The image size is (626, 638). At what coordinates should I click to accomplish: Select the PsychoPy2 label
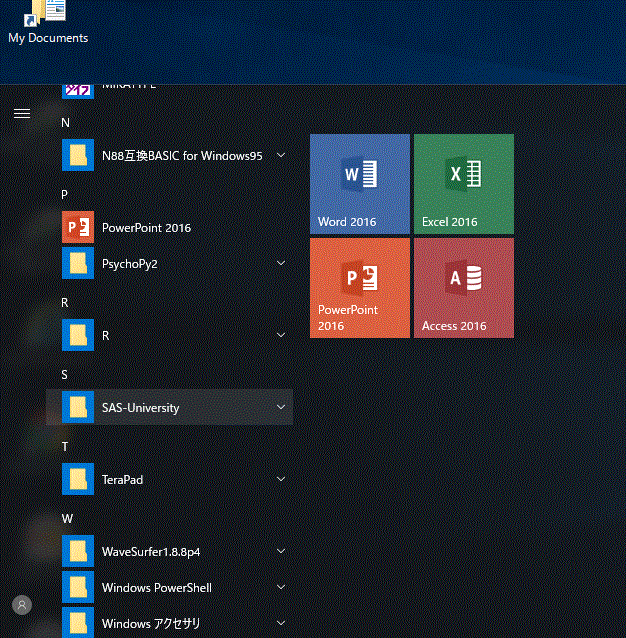[x=129, y=264]
